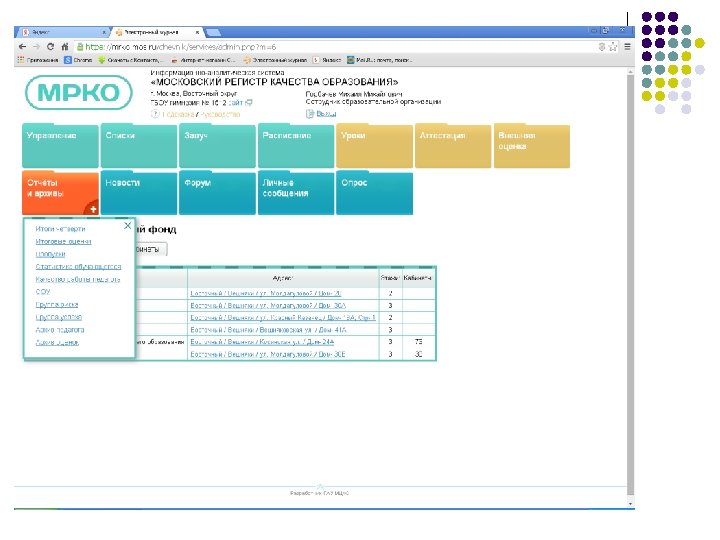720x540 pixels.
Task: Open address link ending Дом 30А
Action: click(x=268, y=305)
